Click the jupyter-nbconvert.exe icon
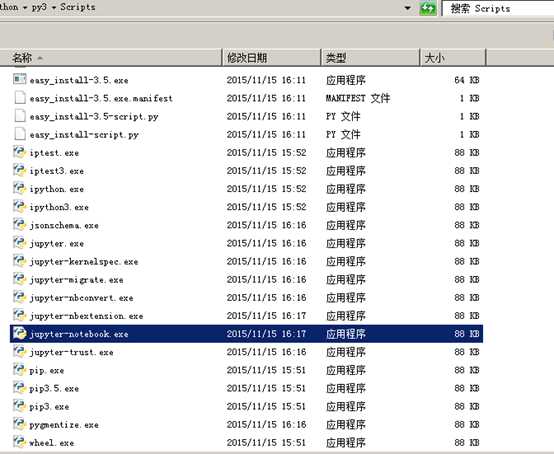This screenshot has width=554, height=454. 20,297
